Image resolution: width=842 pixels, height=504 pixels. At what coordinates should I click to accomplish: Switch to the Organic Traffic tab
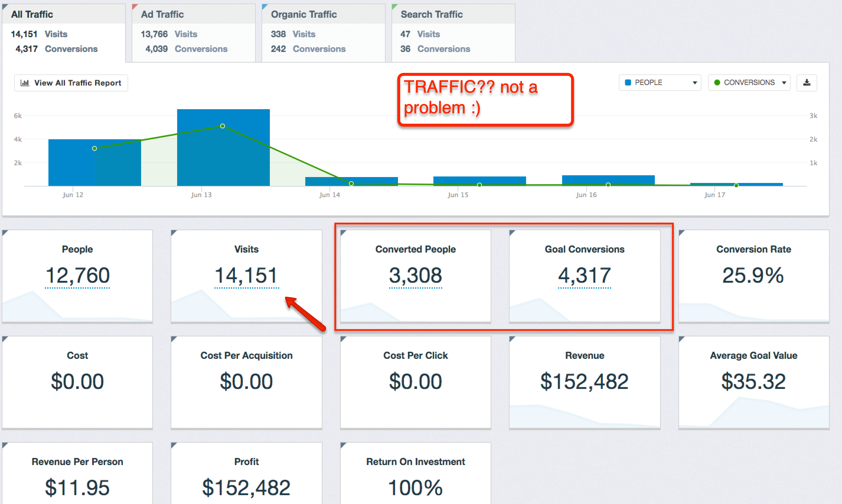[324, 33]
